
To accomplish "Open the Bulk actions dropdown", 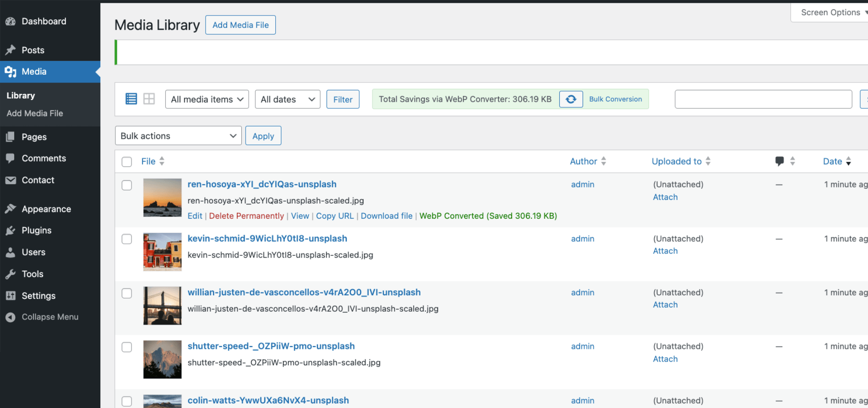I will (178, 136).
